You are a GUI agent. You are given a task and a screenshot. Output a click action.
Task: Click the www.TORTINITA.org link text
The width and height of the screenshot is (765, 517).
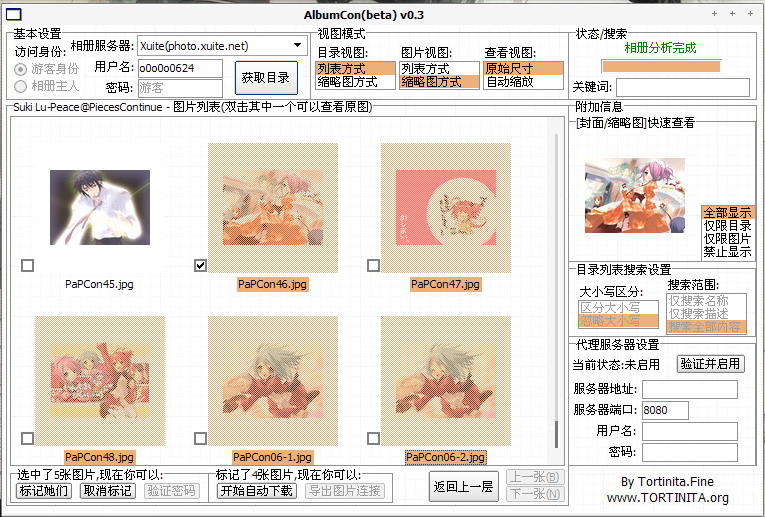[x=667, y=498]
